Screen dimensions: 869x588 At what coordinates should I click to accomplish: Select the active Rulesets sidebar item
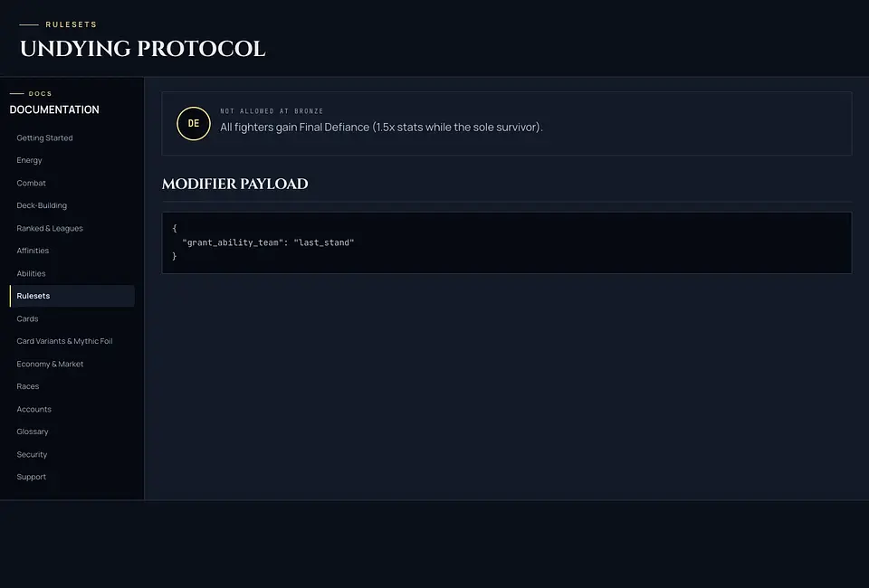click(x=72, y=296)
